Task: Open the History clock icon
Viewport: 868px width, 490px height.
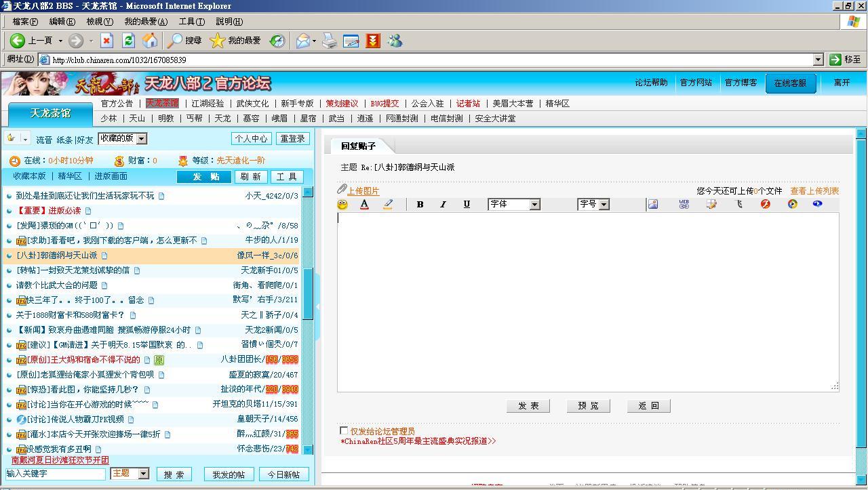Action: click(277, 41)
